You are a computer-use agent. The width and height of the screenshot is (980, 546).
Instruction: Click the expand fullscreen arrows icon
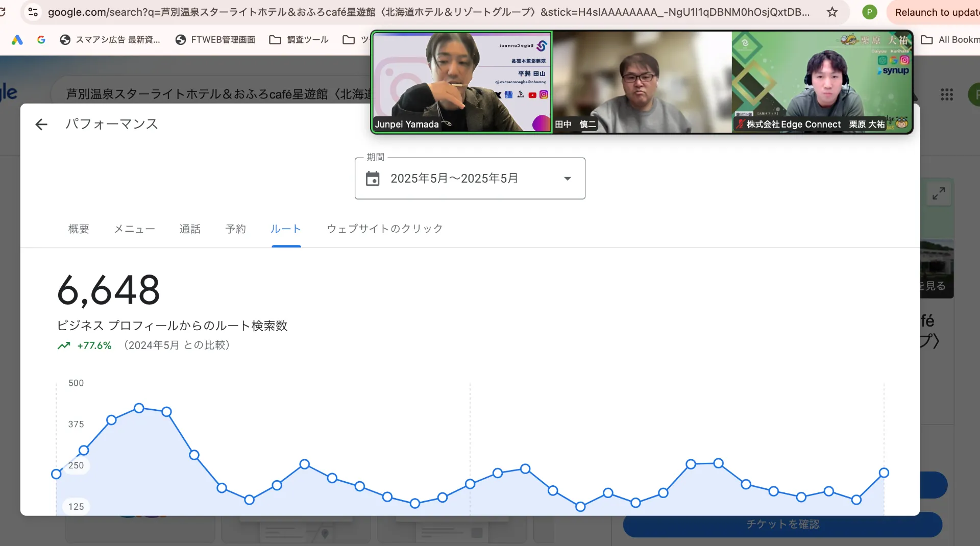tap(938, 194)
